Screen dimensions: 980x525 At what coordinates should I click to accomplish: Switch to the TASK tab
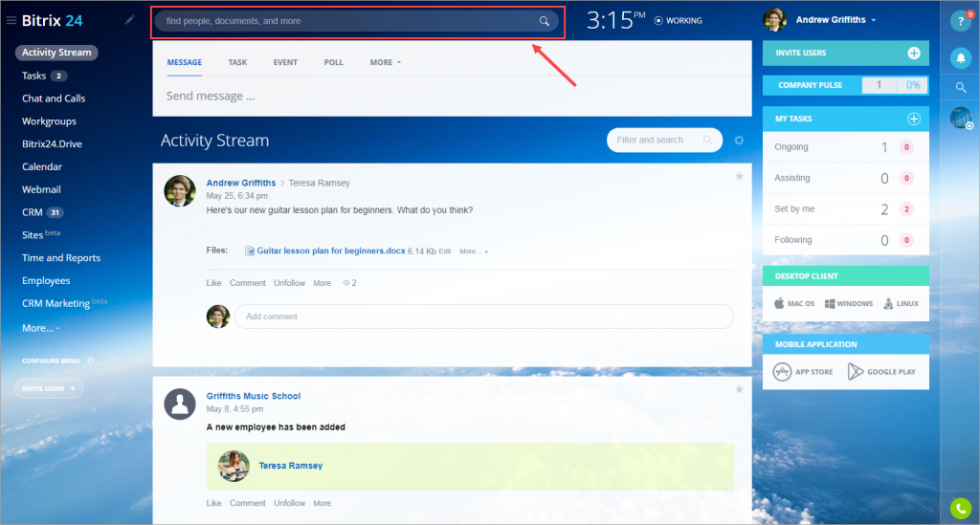[x=237, y=62]
